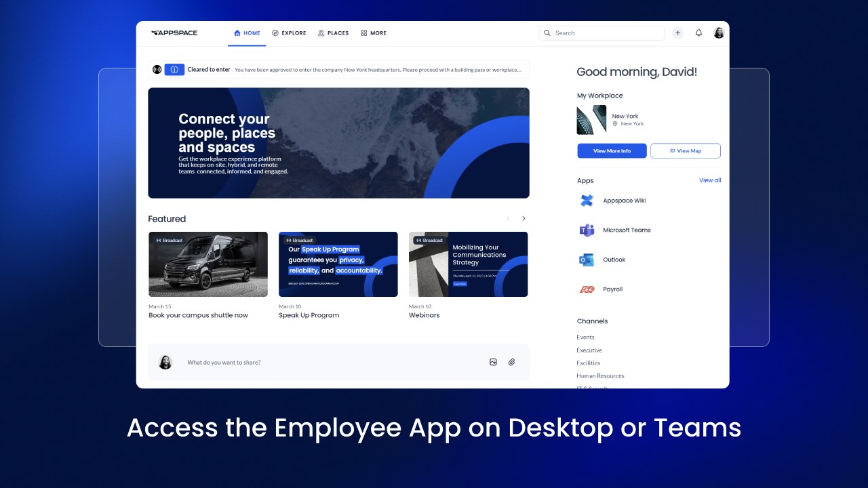Click the Webinars title
Image resolution: width=868 pixels, height=488 pixels.
(x=425, y=315)
